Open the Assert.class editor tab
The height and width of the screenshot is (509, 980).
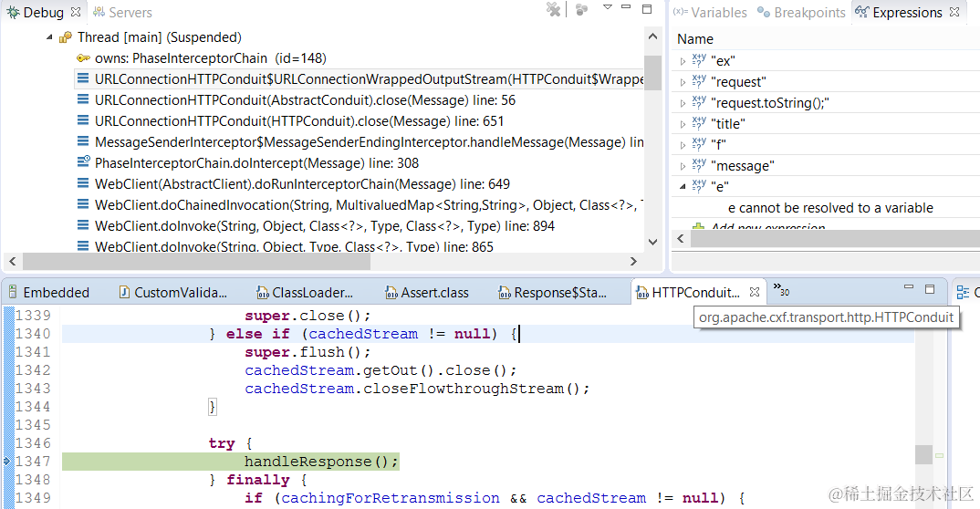pyautogui.click(x=427, y=293)
